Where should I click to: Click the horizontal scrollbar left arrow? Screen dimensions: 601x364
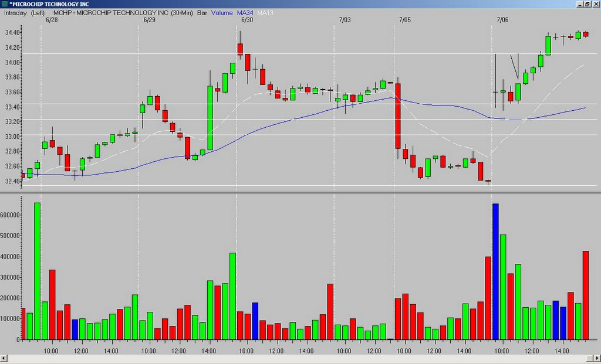(x=3, y=359)
